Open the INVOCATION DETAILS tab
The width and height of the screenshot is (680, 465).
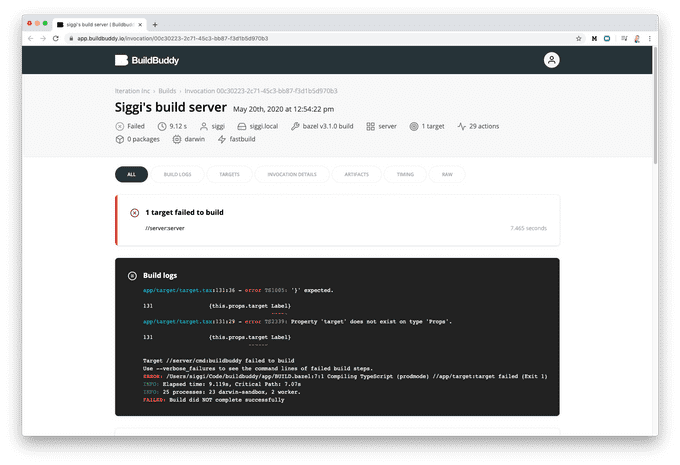point(292,174)
